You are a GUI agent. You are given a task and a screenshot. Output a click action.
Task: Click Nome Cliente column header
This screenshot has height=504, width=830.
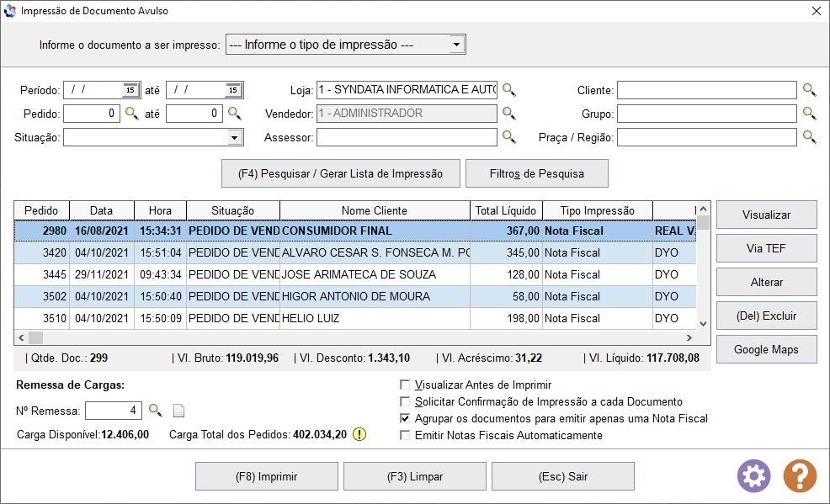tap(375, 210)
